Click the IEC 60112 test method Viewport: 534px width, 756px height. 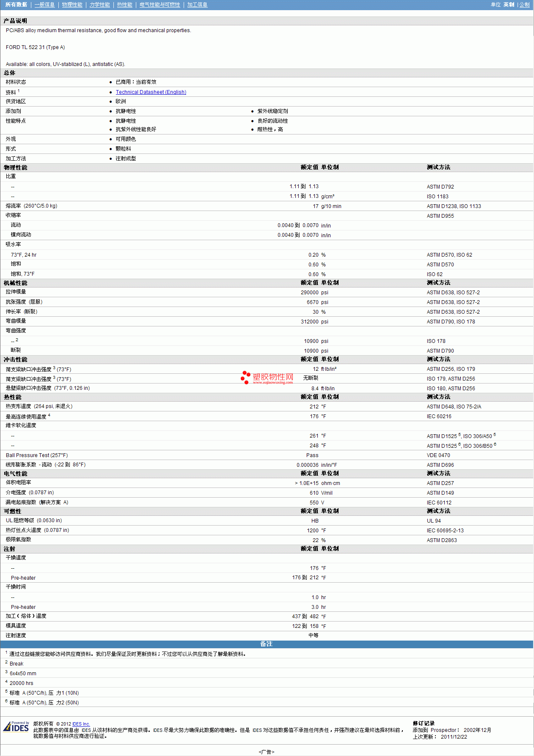pyautogui.click(x=439, y=503)
